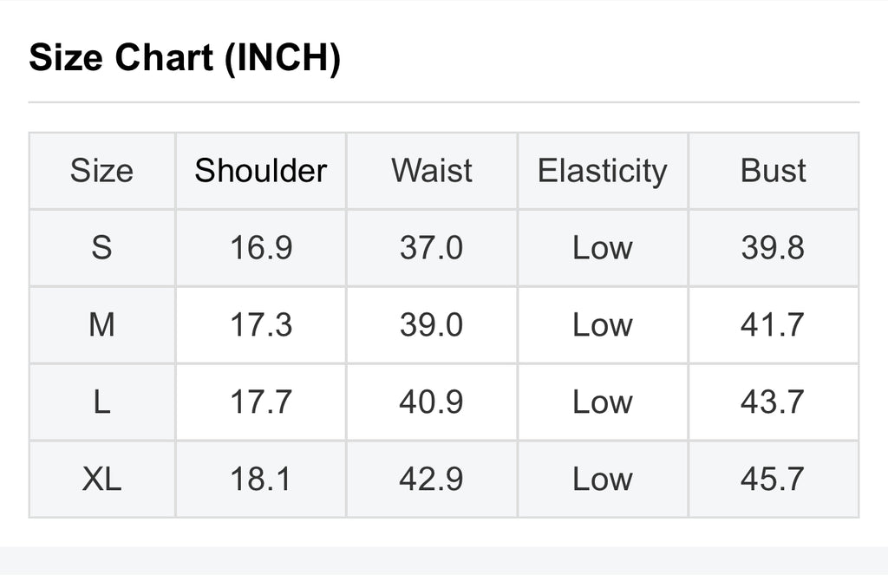Click bust value 43.7 for size L
Screen dimensions: 888x588
[x=773, y=402]
